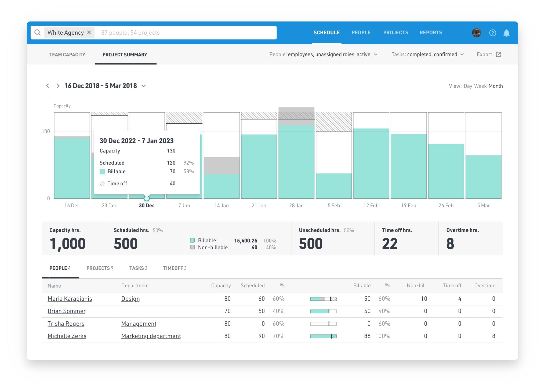Image resolution: width=545 pixels, height=392 pixels.
Task: Remove the White Agency search filter
Action: pos(89,32)
